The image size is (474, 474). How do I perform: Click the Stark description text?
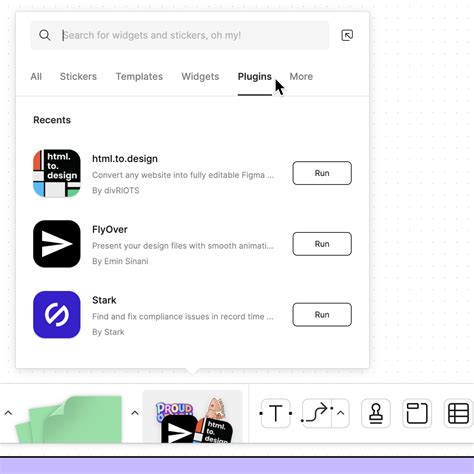click(x=183, y=317)
